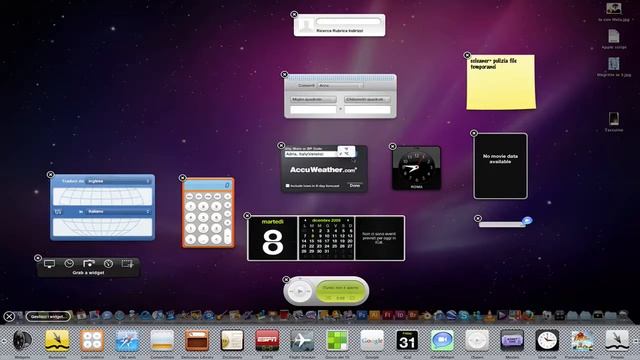The image size is (640, 360).
Task: Show previous widgets with the bar's left arrow
Action: pos(4,340)
